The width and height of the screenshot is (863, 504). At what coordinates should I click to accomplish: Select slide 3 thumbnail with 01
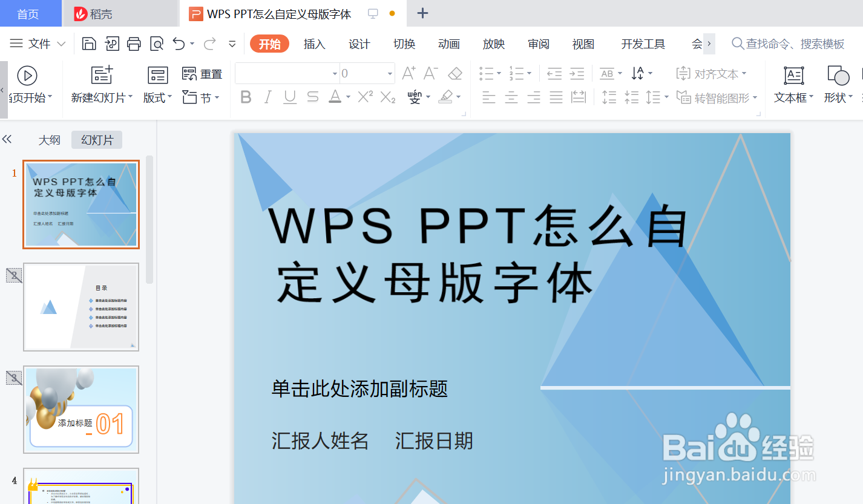(81, 410)
